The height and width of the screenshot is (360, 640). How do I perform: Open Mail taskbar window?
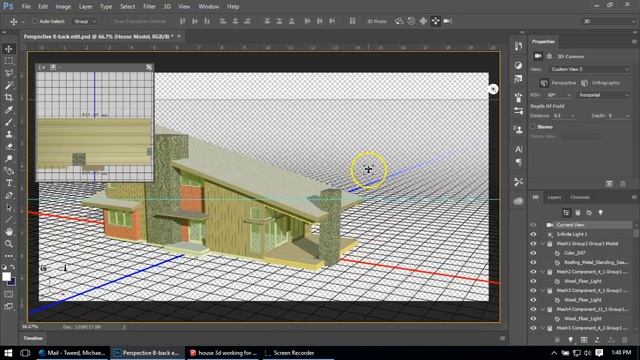pyautogui.click(x=72, y=353)
